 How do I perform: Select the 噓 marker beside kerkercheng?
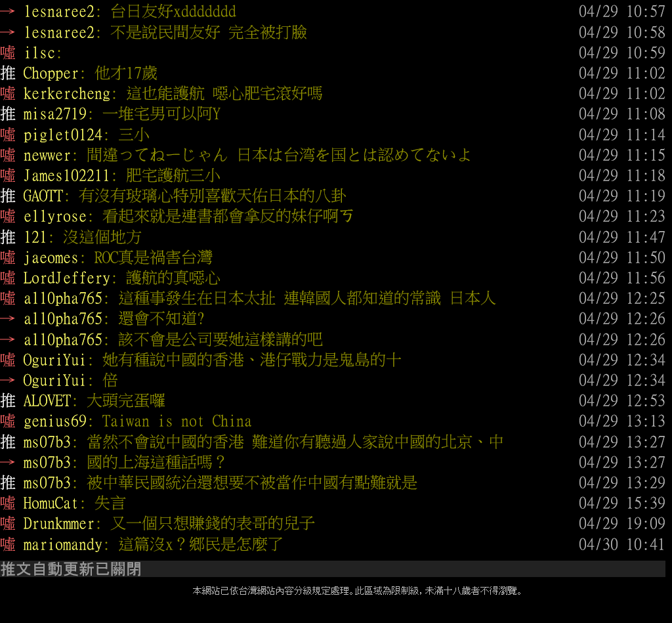point(8,93)
